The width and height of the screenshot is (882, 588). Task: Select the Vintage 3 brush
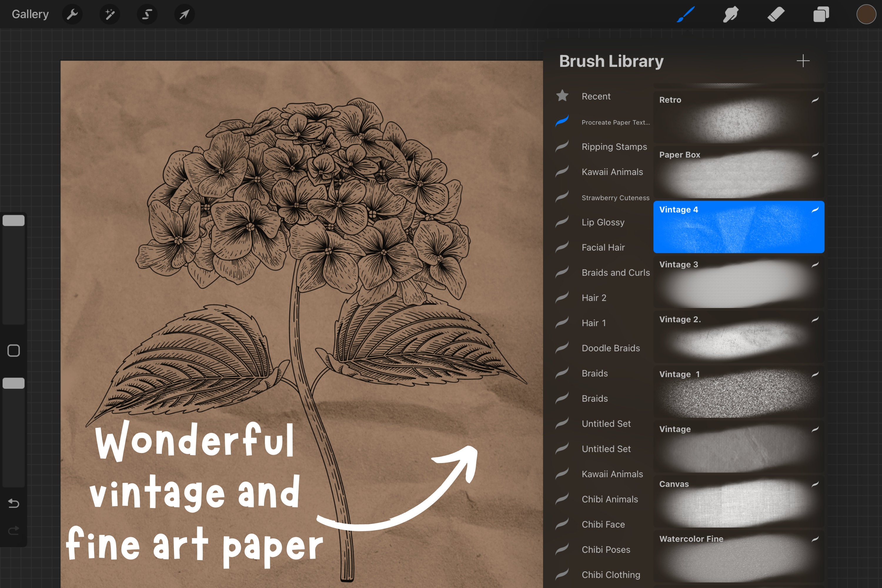pos(738,281)
